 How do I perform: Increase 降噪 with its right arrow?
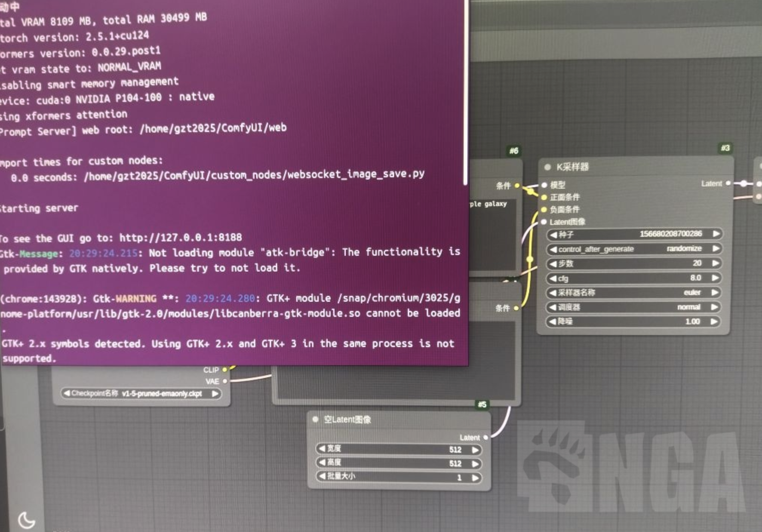(x=714, y=321)
